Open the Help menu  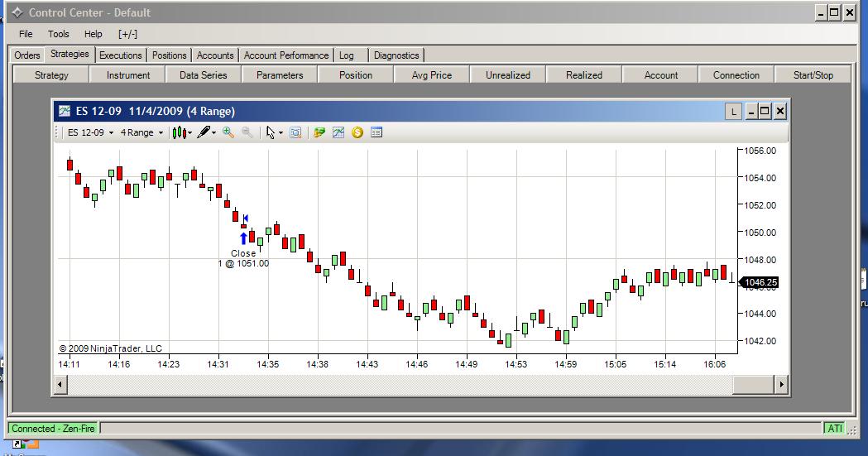pyautogui.click(x=93, y=34)
